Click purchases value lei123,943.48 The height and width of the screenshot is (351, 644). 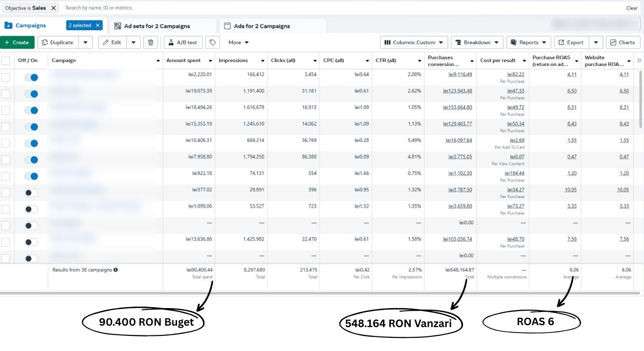(x=458, y=91)
